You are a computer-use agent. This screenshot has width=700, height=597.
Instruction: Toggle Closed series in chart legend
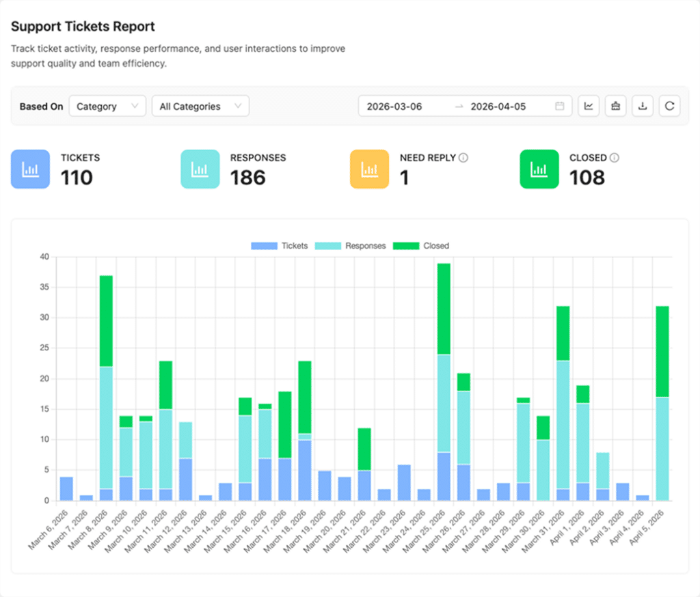tap(421, 246)
